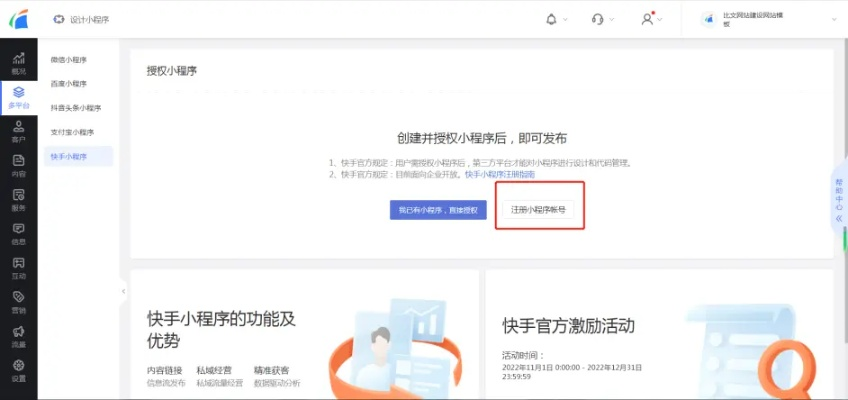Select the 多平台 sidebar icon

click(x=18, y=97)
